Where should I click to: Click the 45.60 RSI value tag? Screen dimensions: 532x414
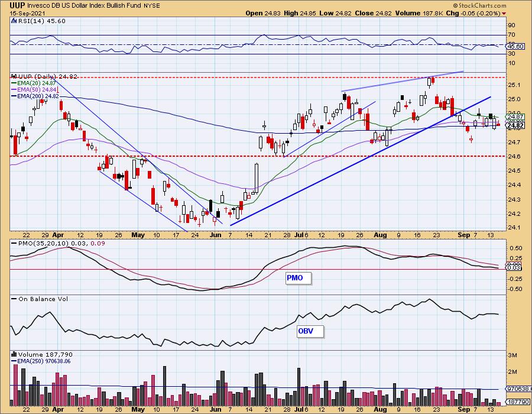pos(515,46)
